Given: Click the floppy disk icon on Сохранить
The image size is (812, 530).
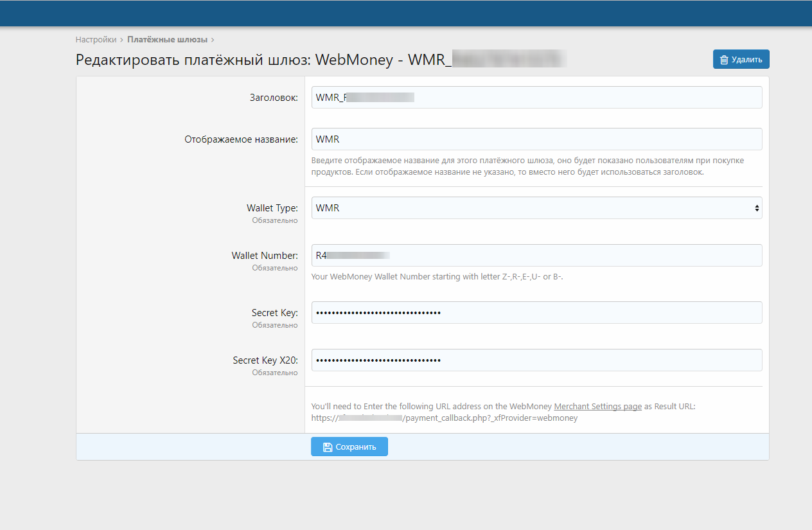Looking at the screenshot, I should tap(327, 447).
